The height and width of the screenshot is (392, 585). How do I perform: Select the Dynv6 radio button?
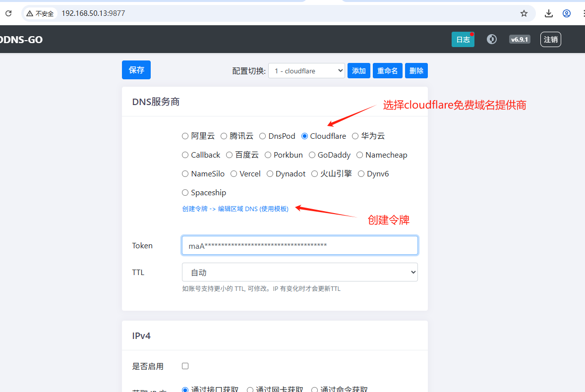[361, 174]
